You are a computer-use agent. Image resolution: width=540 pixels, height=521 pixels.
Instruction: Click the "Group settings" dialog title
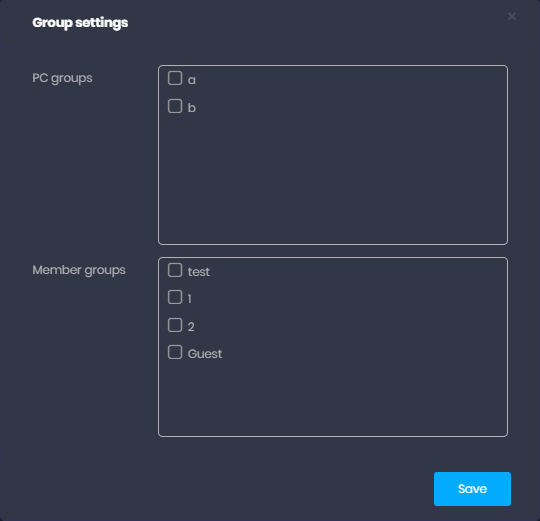pos(80,23)
